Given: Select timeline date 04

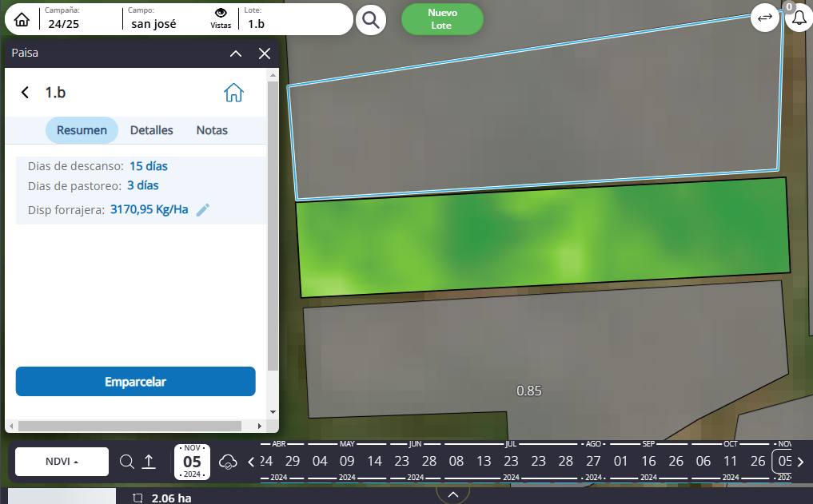Looking at the screenshot, I should (320, 461).
